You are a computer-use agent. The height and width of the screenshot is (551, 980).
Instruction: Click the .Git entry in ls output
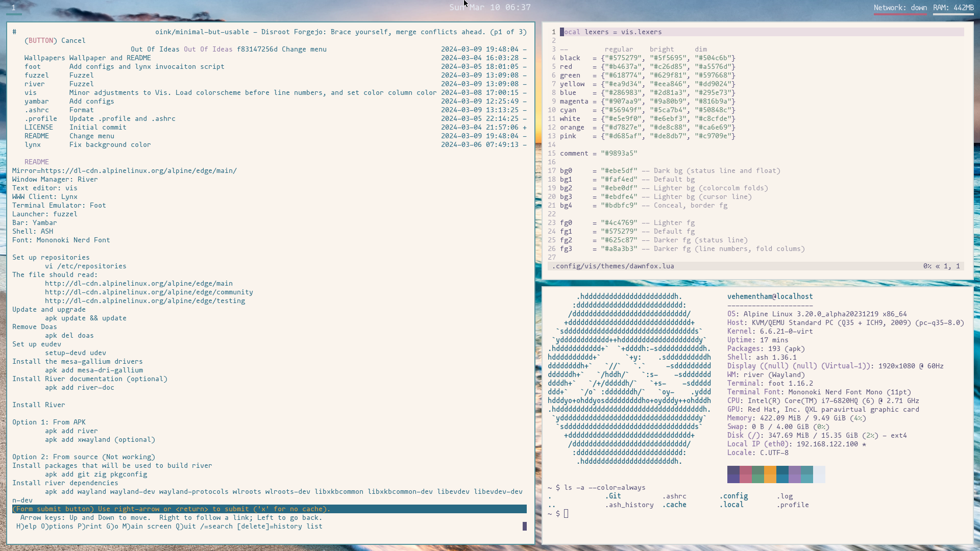coord(613,496)
